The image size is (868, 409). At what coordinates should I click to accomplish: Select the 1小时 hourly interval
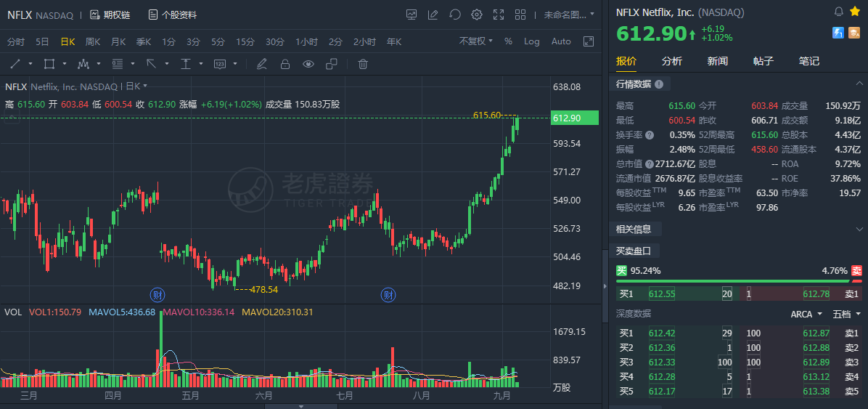(307, 41)
